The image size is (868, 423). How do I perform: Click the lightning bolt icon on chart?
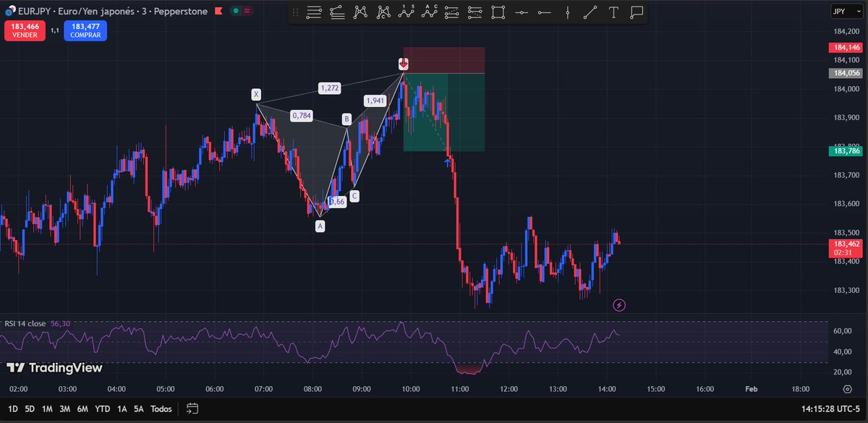(619, 305)
